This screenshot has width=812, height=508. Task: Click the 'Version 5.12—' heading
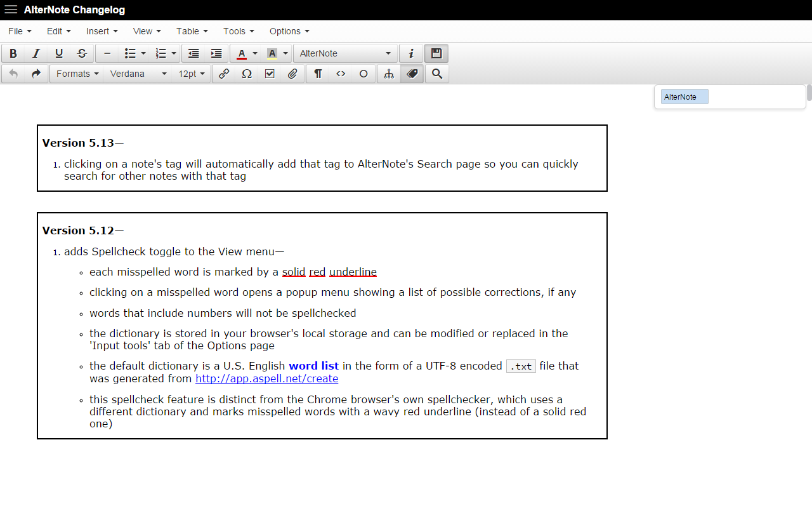pyautogui.click(x=83, y=231)
